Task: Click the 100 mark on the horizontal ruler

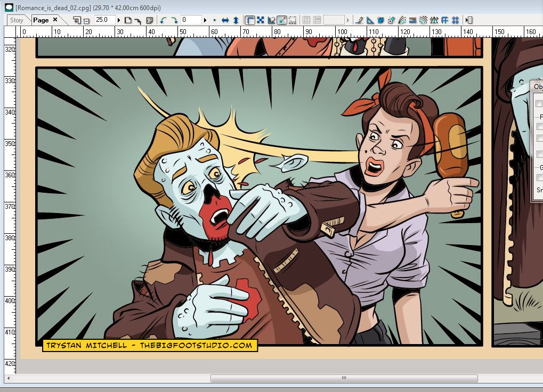Action: (x=342, y=32)
